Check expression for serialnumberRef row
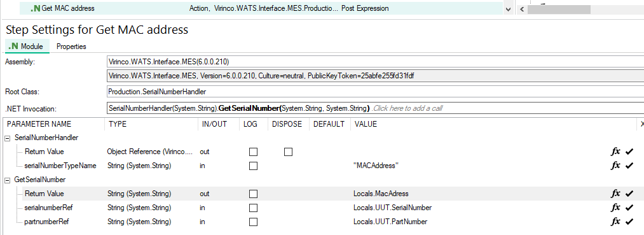644x235 pixels. pyautogui.click(x=629, y=208)
